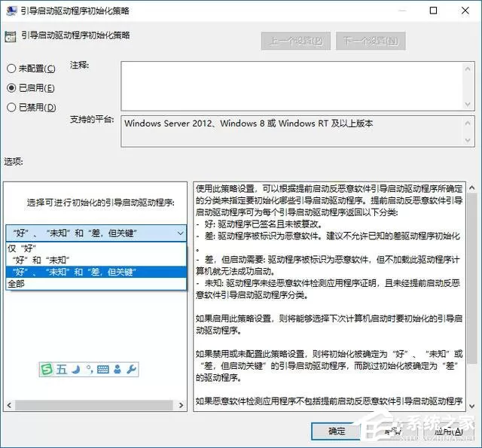Click the horizontal scrollbar right arrow in options pane

click(x=181, y=405)
